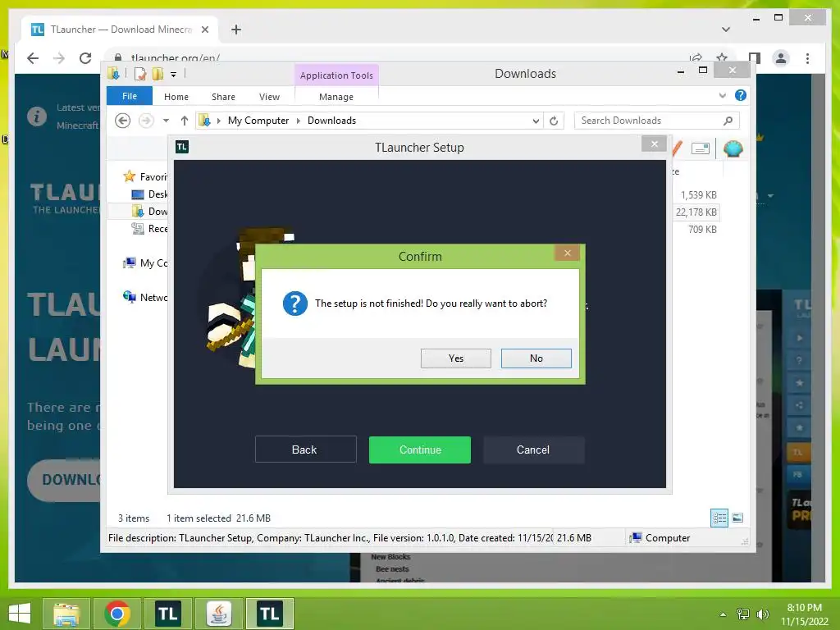Click the green Continue button
This screenshot has width=840, height=630.
pyautogui.click(x=419, y=450)
